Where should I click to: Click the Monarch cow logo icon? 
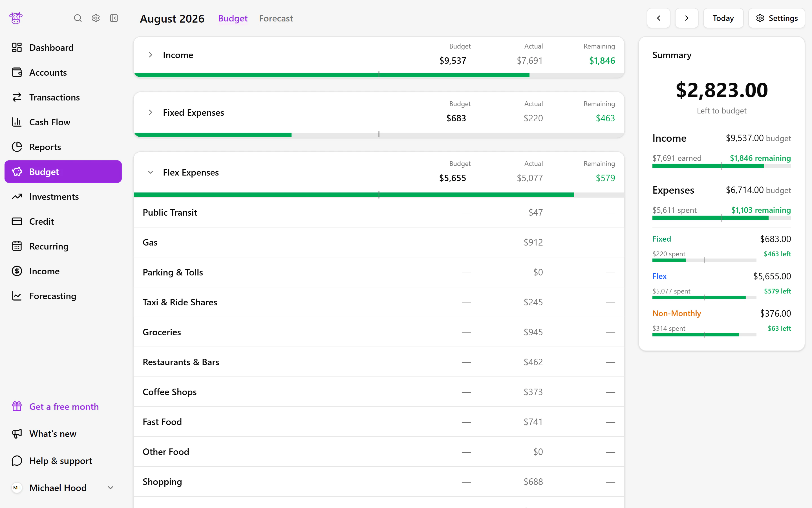[x=16, y=18]
